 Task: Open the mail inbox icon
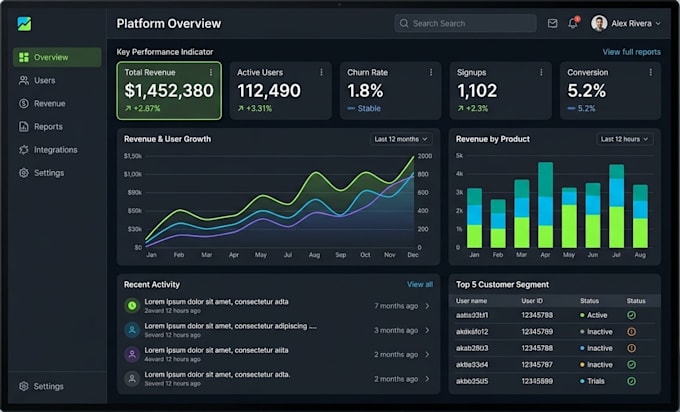point(552,23)
